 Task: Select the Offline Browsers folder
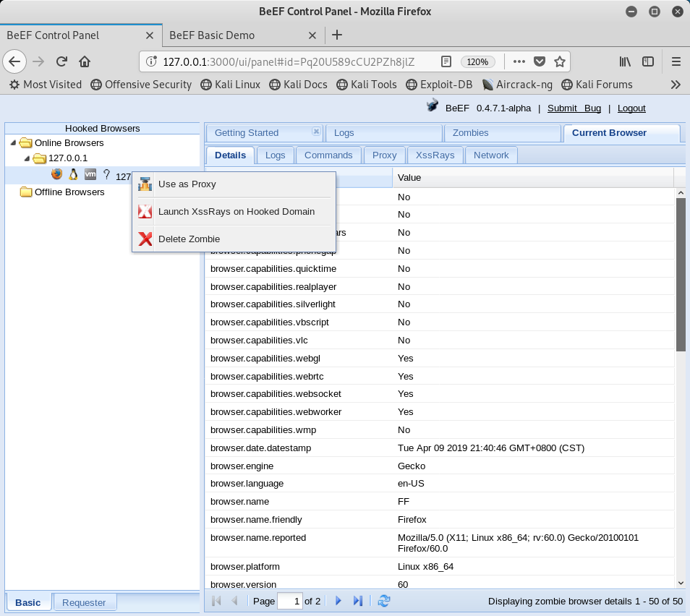(x=62, y=192)
